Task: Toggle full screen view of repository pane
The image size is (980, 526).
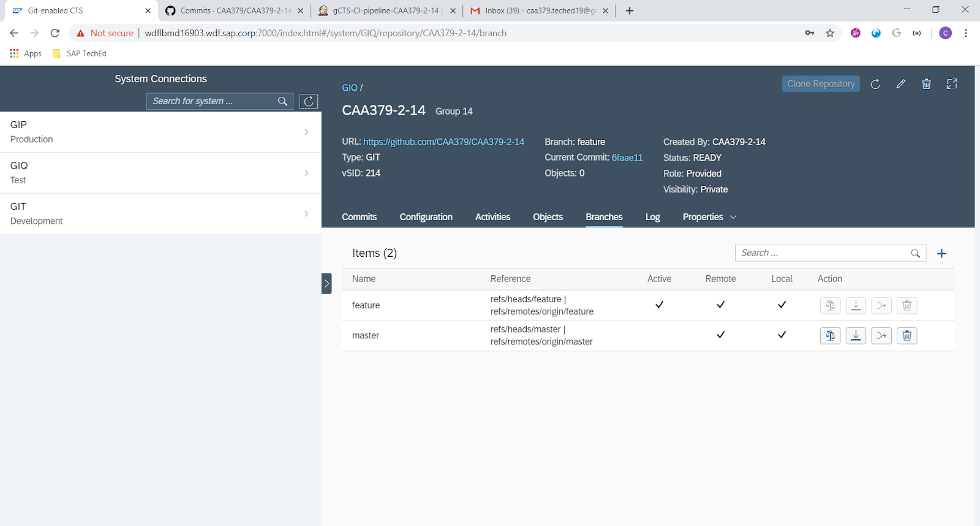Action: point(952,84)
